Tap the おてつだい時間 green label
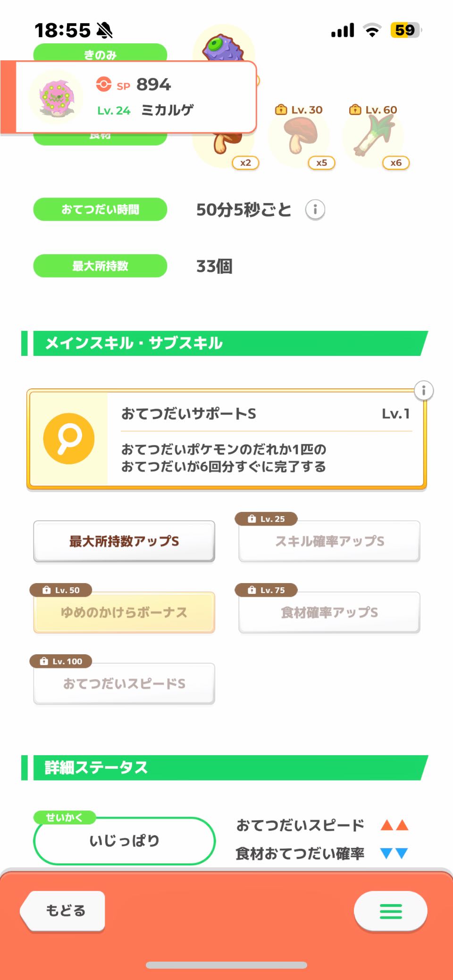This screenshot has width=453, height=980. click(100, 209)
